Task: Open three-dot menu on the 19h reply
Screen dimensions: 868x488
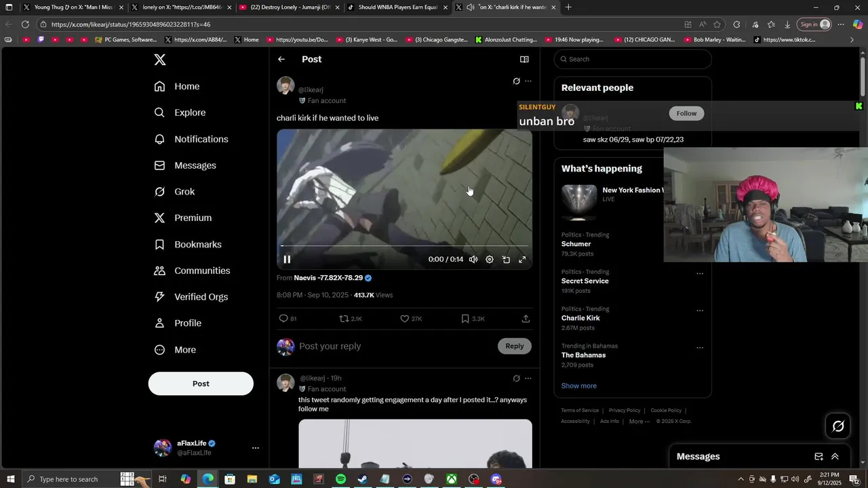Action: (528, 378)
